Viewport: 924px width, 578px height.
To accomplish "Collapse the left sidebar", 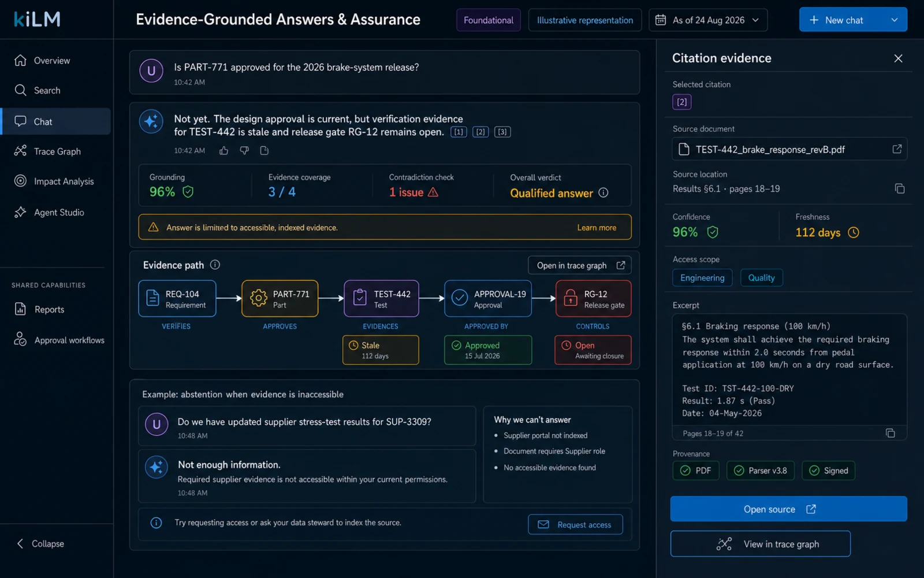I will [x=39, y=544].
